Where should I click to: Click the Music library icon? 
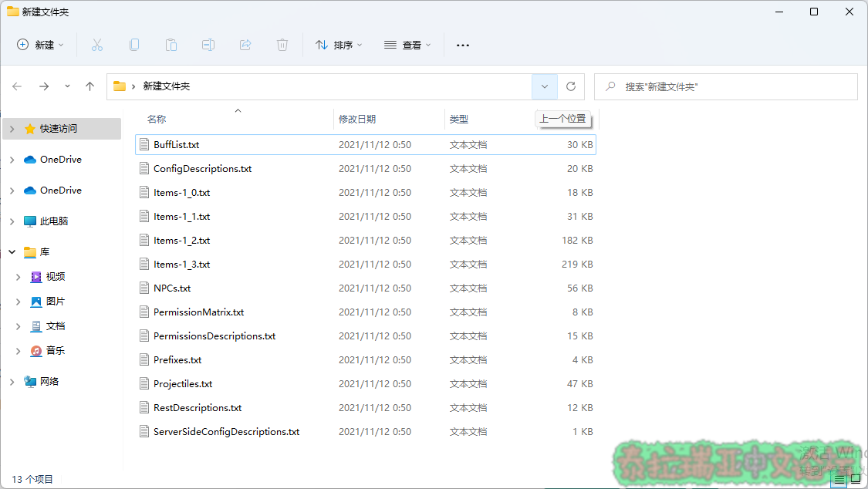click(36, 351)
